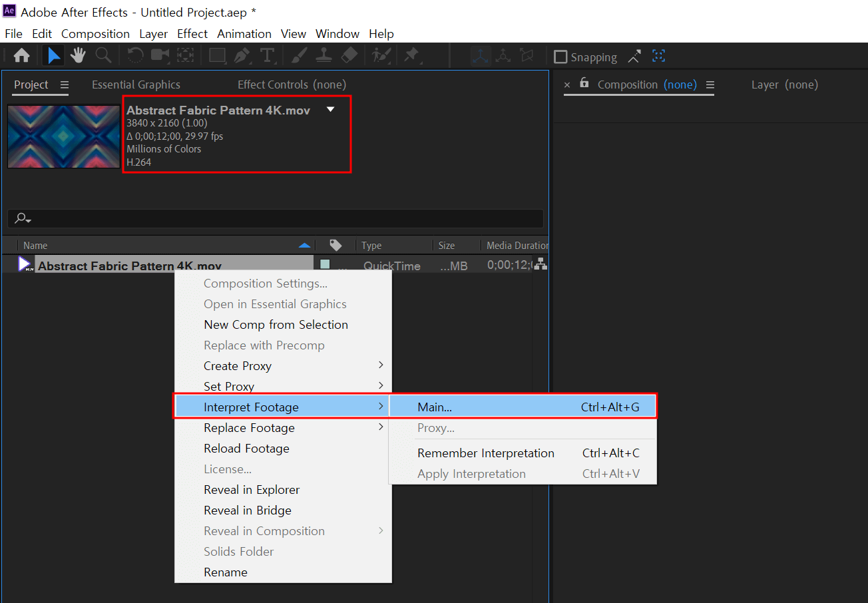Open the Layer menu
Image resolution: width=868 pixels, height=603 pixels.
[153, 34]
